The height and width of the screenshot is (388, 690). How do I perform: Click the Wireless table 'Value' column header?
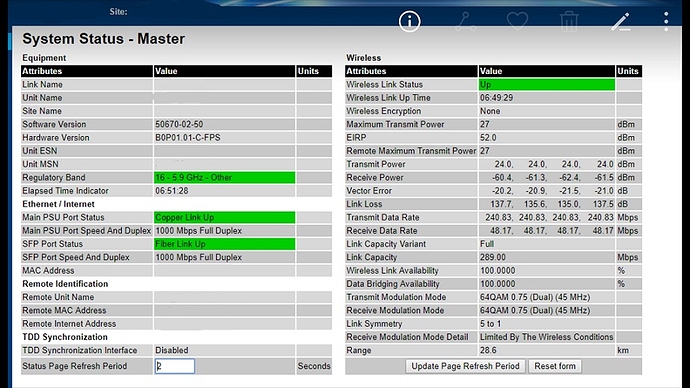point(491,71)
